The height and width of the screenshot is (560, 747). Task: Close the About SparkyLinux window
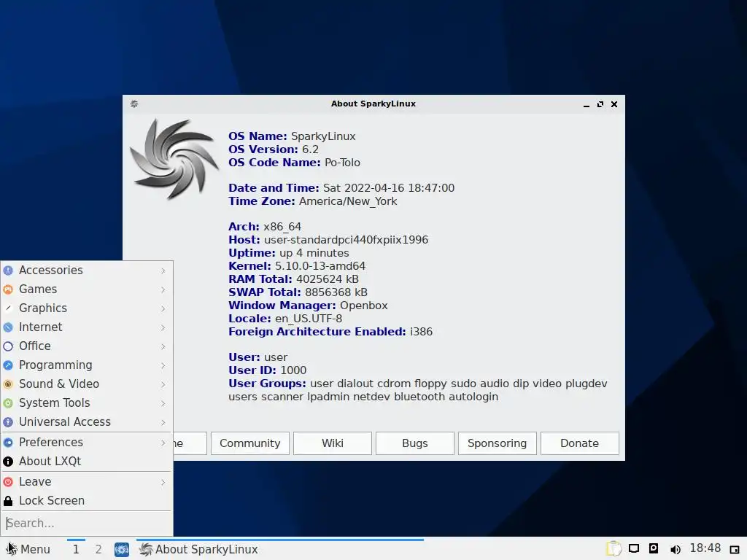(614, 104)
